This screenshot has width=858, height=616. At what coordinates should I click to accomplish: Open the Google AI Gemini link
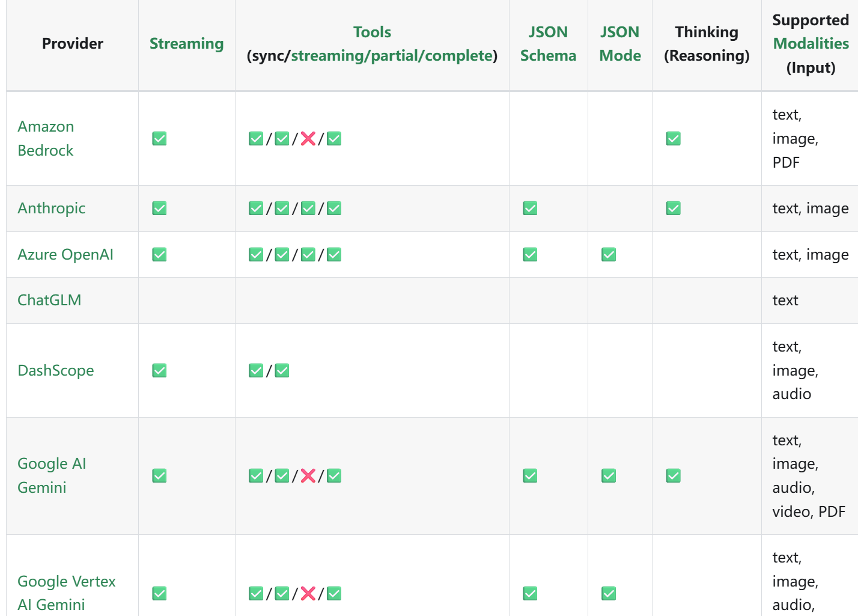(x=52, y=475)
